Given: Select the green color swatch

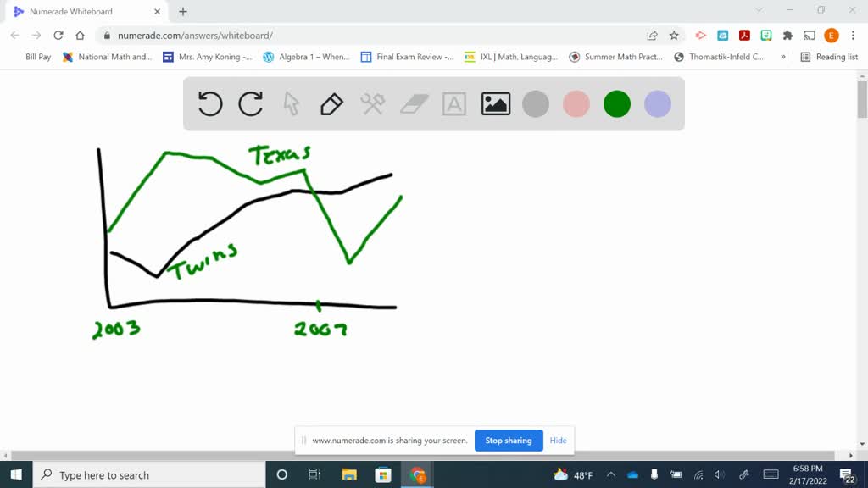Looking at the screenshot, I should pyautogui.click(x=616, y=103).
